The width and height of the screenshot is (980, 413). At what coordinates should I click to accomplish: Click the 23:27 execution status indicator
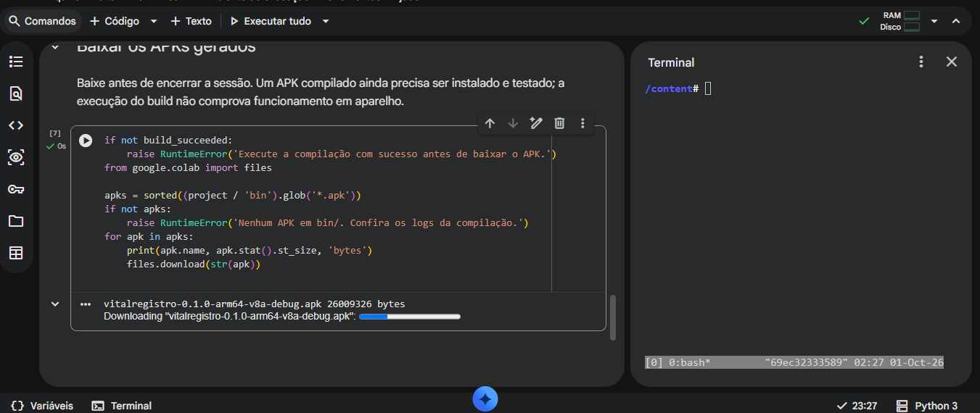click(857, 406)
